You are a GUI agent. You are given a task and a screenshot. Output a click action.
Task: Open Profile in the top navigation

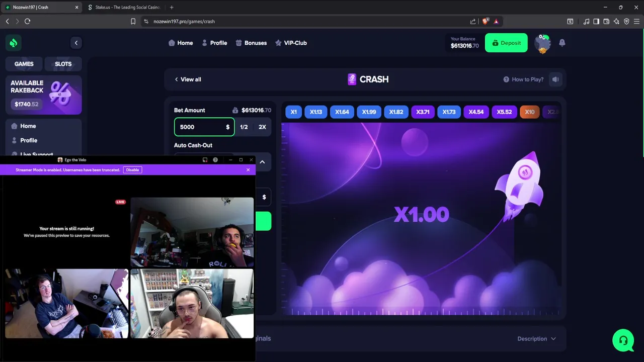pyautogui.click(x=214, y=43)
